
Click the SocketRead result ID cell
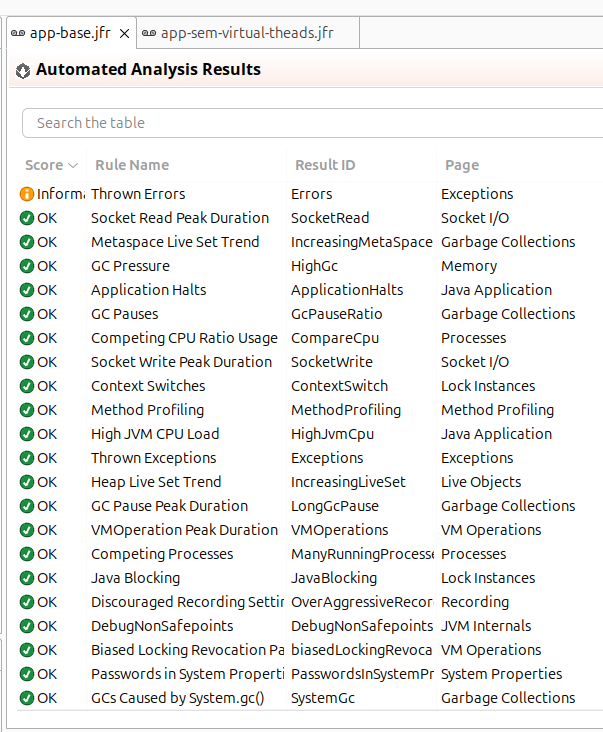tap(330, 218)
